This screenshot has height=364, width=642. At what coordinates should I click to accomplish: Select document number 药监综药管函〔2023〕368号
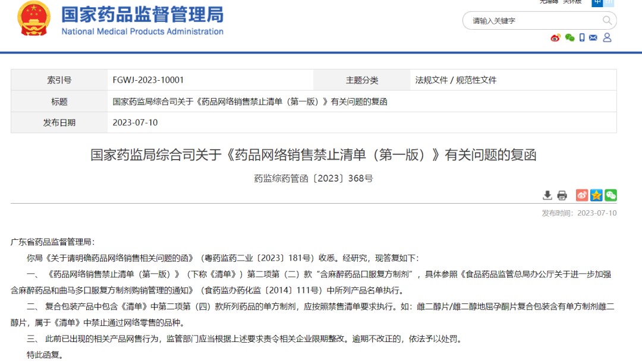(313, 178)
